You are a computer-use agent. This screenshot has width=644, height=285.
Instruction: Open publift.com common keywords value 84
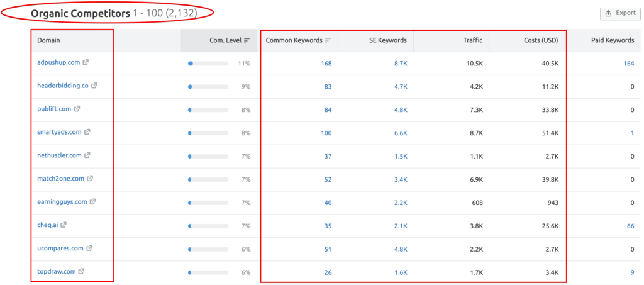coord(328,110)
